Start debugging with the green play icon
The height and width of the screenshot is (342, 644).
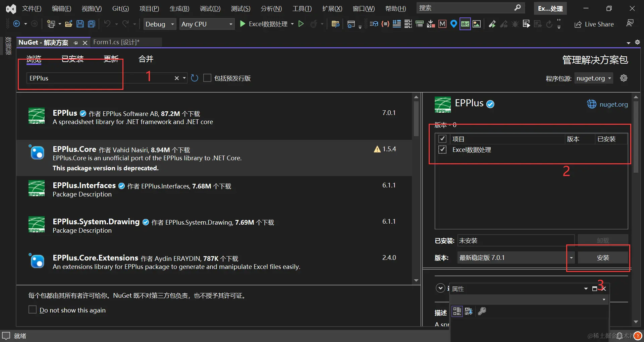tap(243, 24)
